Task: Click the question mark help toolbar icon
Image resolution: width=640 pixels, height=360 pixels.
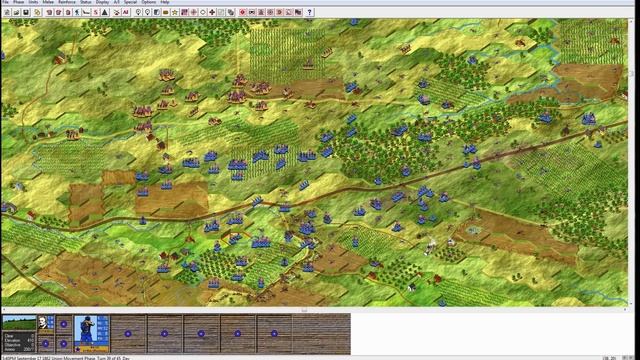Action: pos(309,12)
